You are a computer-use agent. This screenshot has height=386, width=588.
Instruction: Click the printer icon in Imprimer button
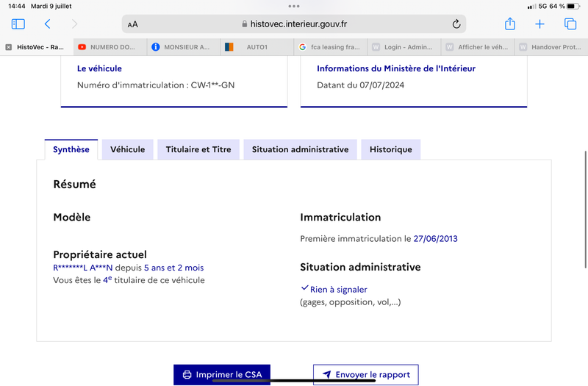[x=187, y=374]
